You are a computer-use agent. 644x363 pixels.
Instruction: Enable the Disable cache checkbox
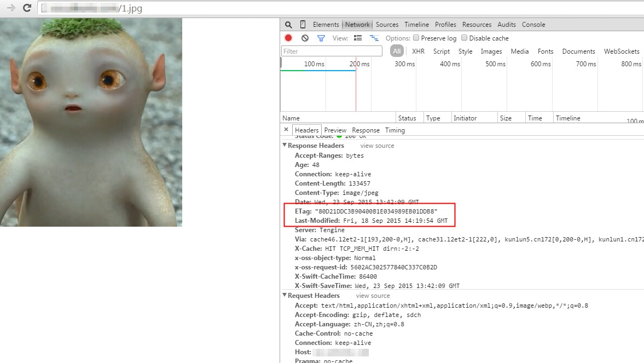point(464,38)
